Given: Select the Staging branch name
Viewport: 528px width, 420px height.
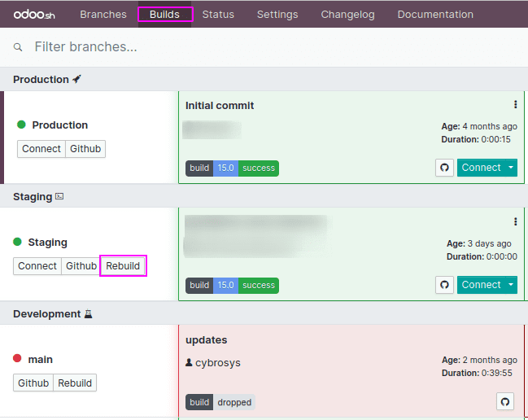Looking at the screenshot, I should click(x=47, y=243).
